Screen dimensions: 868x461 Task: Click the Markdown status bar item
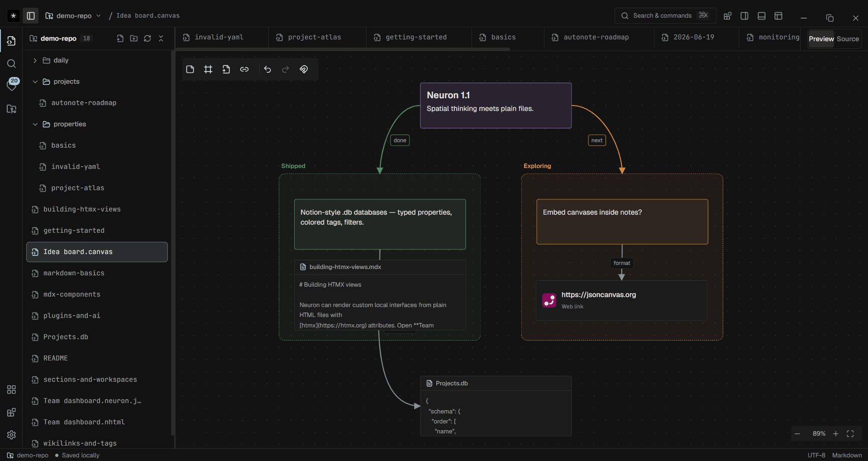(x=847, y=455)
